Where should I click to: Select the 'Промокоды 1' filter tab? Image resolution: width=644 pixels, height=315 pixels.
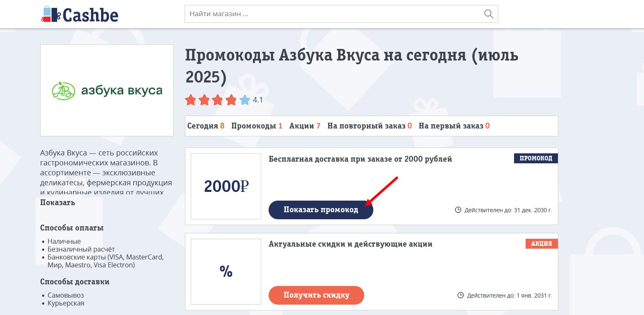[x=257, y=126]
